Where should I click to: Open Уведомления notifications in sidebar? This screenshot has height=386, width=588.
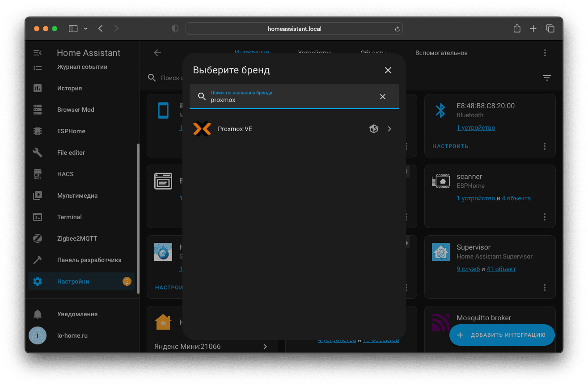(x=77, y=314)
